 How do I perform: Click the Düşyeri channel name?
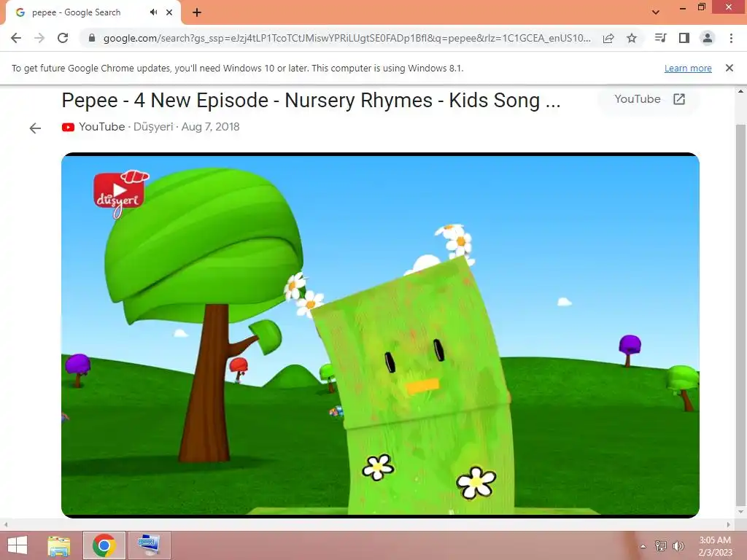pos(153,127)
